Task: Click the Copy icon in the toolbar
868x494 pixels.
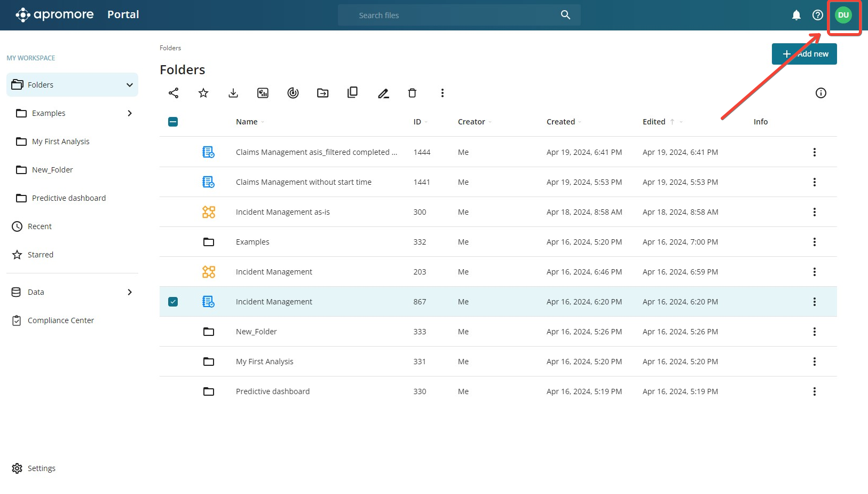Action: pos(352,92)
